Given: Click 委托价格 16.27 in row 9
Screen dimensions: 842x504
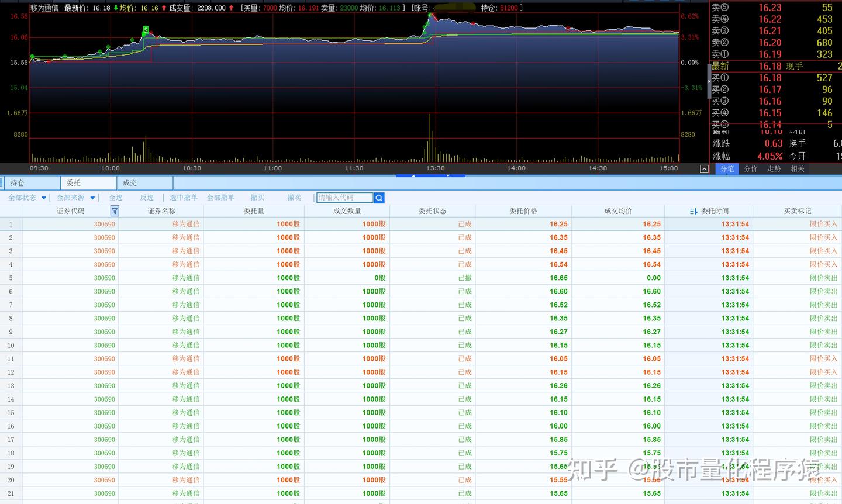Looking at the screenshot, I should [558, 332].
